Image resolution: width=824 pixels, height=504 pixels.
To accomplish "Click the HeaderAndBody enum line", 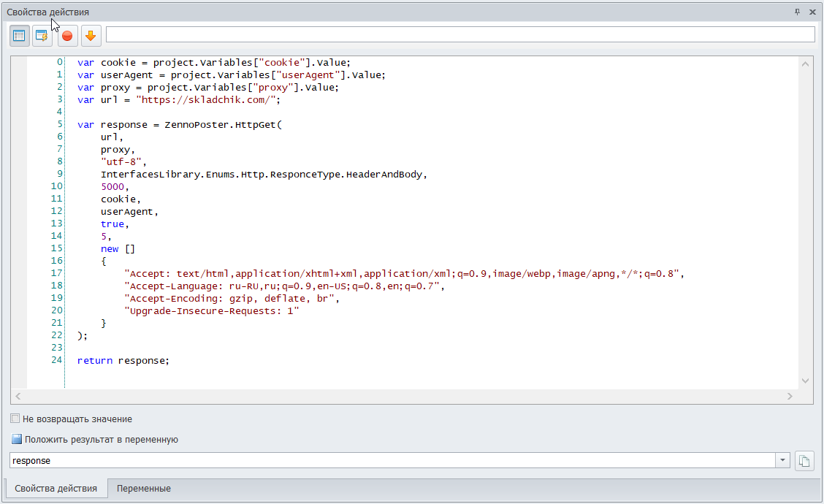I will click(x=264, y=175).
